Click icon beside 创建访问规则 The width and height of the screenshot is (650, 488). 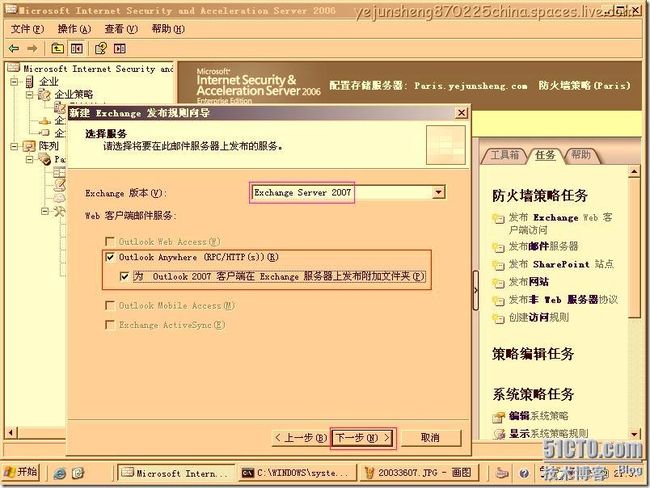(x=497, y=318)
